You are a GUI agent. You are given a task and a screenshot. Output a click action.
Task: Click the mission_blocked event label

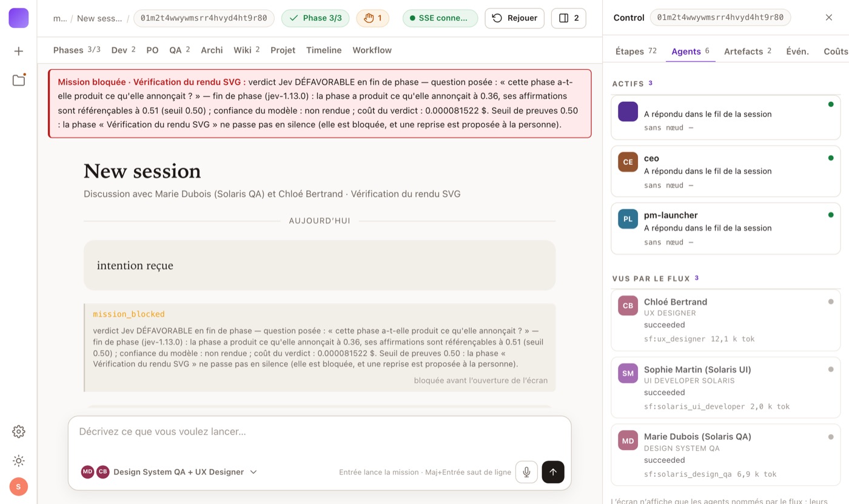point(129,314)
